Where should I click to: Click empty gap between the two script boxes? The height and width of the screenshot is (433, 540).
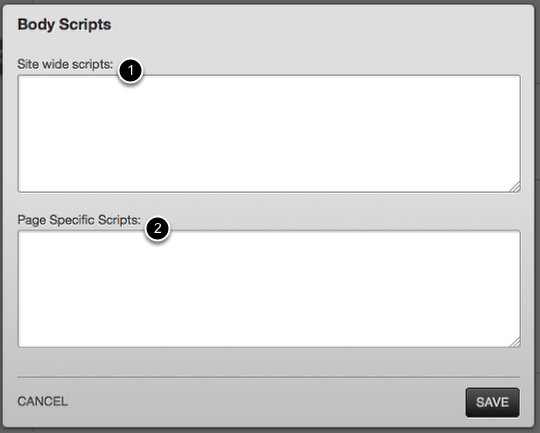[269, 203]
